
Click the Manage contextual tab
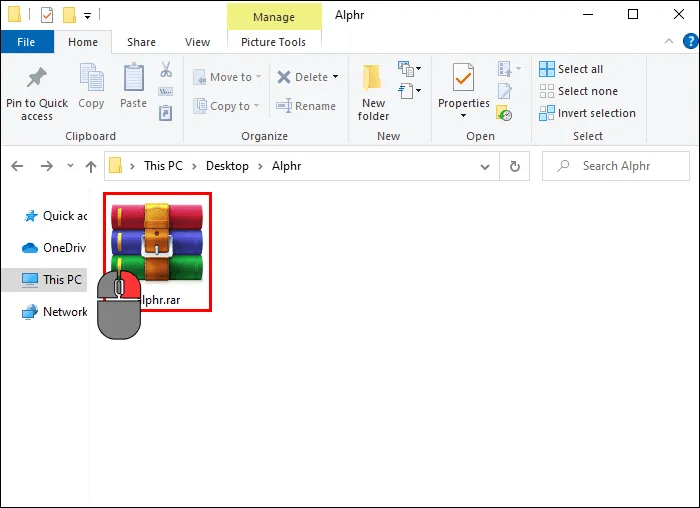pyautogui.click(x=274, y=17)
